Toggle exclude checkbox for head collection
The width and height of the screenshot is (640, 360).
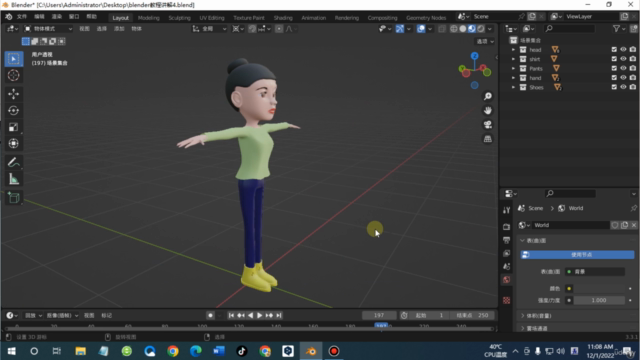pyautogui.click(x=614, y=49)
